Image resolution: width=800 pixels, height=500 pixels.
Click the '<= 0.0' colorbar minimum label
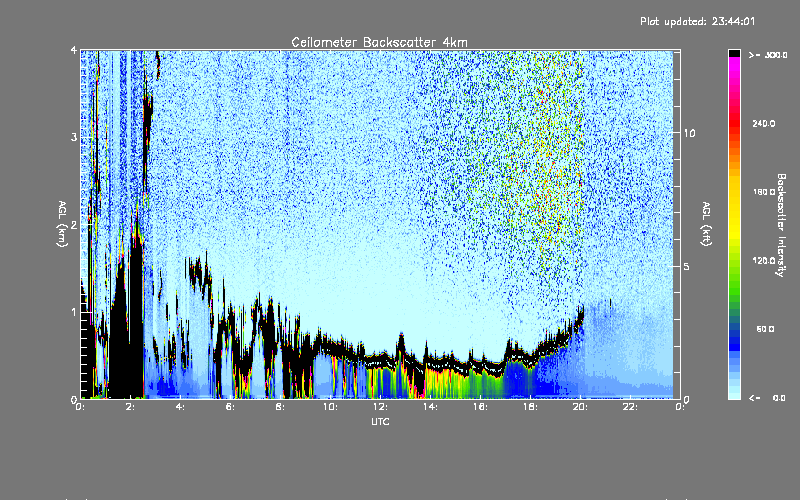[x=767, y=397]
